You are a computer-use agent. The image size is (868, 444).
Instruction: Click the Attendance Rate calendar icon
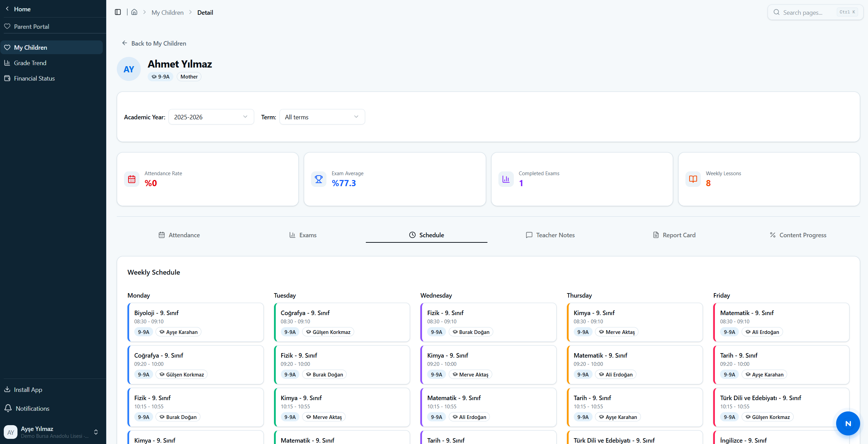(132, 179)
